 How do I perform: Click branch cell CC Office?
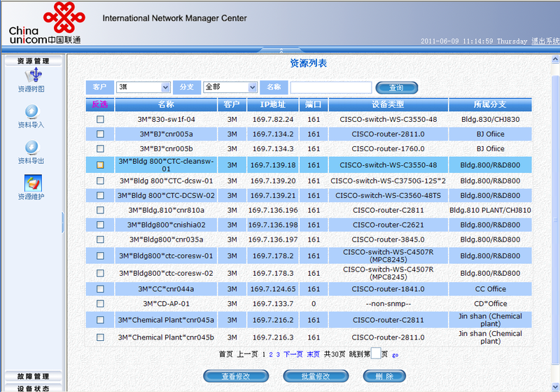click(x=491, y=289)
